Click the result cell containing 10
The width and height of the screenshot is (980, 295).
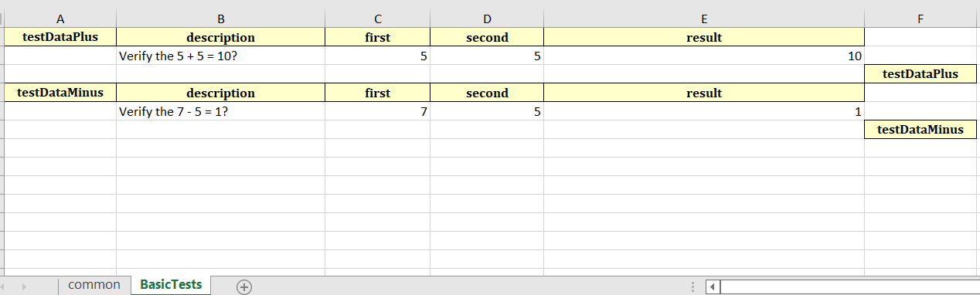point(704,56)
